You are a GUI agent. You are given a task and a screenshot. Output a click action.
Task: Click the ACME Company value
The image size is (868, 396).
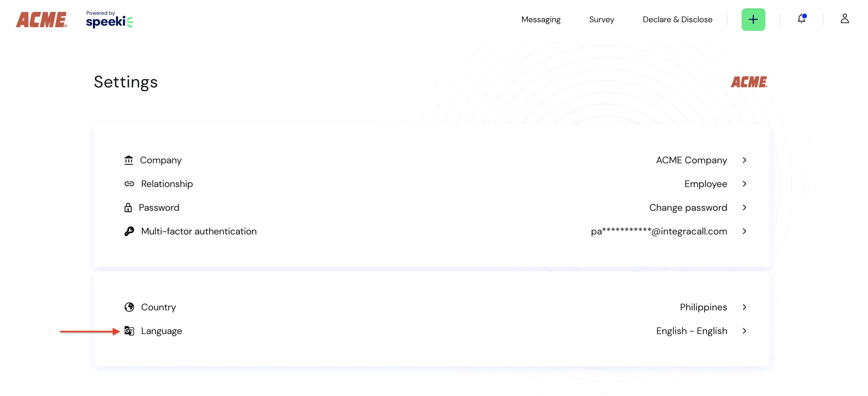(691, 160)
